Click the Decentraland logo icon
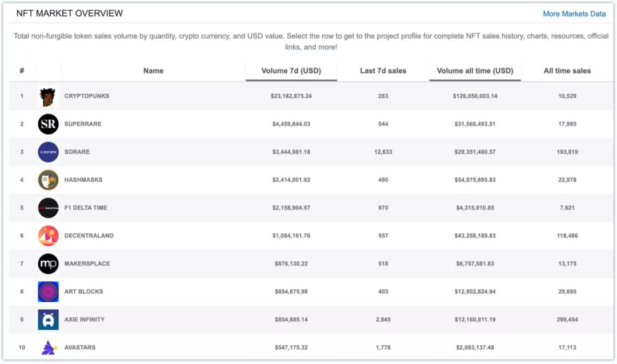The height and width of the screenshot is (364, 617). [x=48, y=236]
